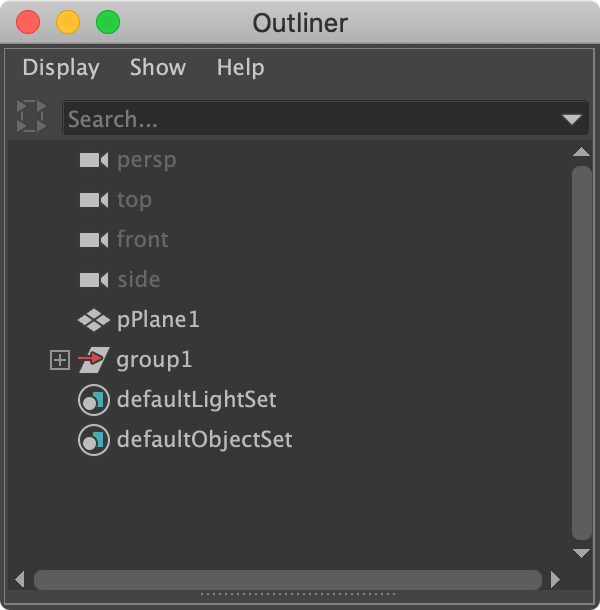Open the Display menu

tap(61, 68)
